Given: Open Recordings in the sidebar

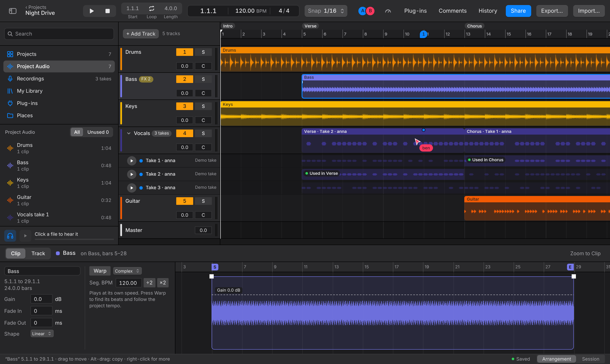Looking at the screenshot, I should [x=59, y=79].
